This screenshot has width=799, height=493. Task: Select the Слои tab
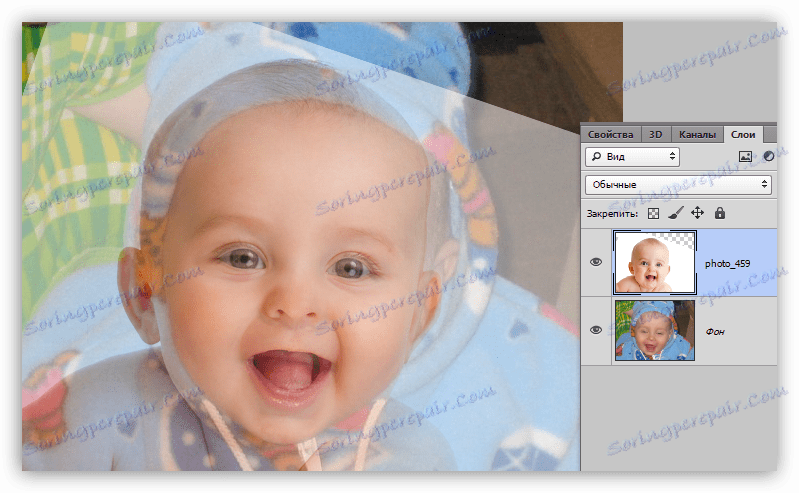[x=743, y=134]
